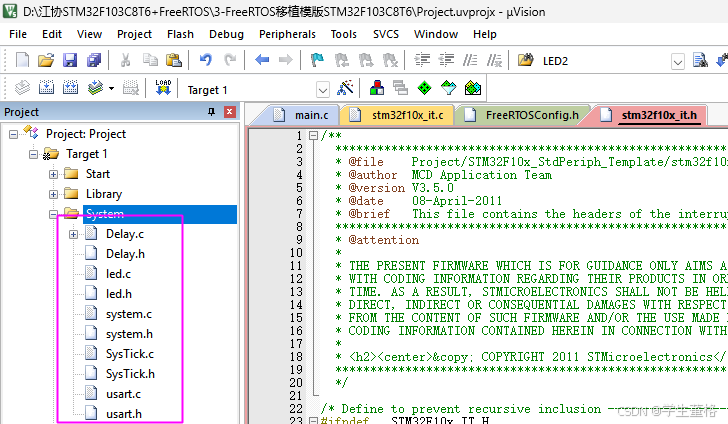Open the Tools menu
This screenshot has height=424, width=728.
pyautogui.click(x=344, y=34)
